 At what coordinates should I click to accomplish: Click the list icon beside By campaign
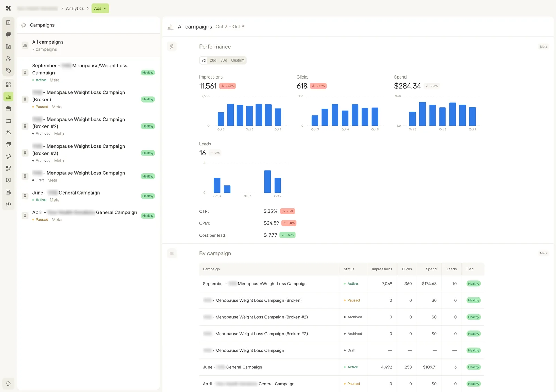(172, 253)
